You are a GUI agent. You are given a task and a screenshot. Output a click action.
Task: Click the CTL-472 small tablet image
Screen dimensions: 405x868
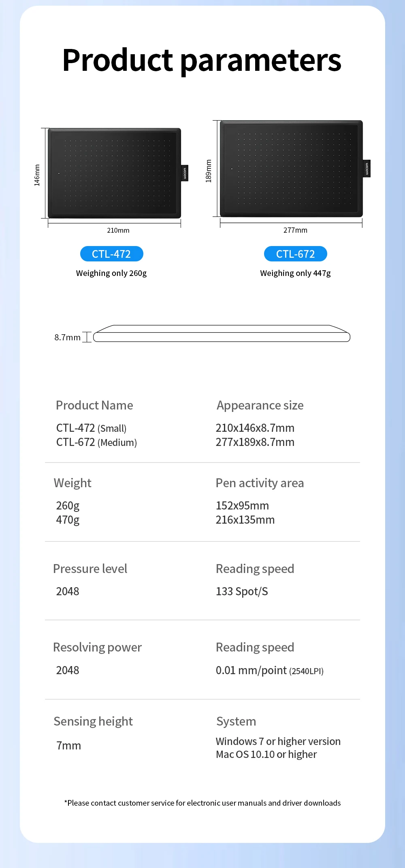click(114, 173)
